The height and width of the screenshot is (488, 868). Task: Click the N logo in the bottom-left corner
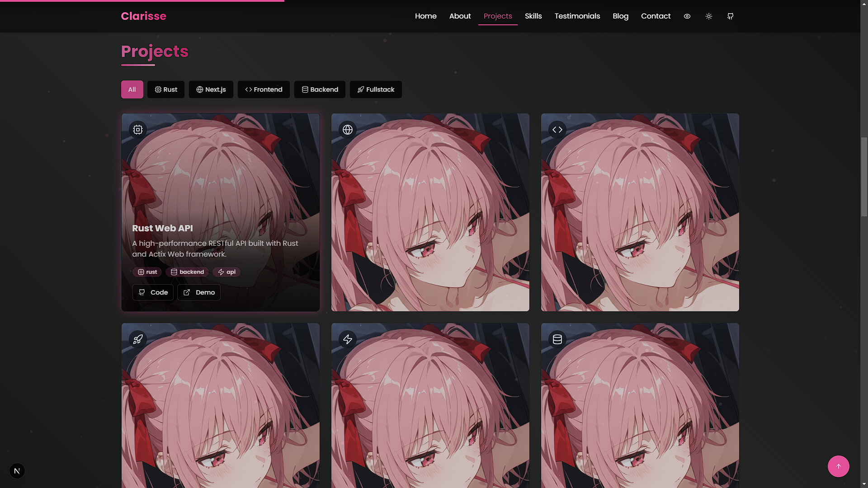pyautogui.click(x=17, y=471)
